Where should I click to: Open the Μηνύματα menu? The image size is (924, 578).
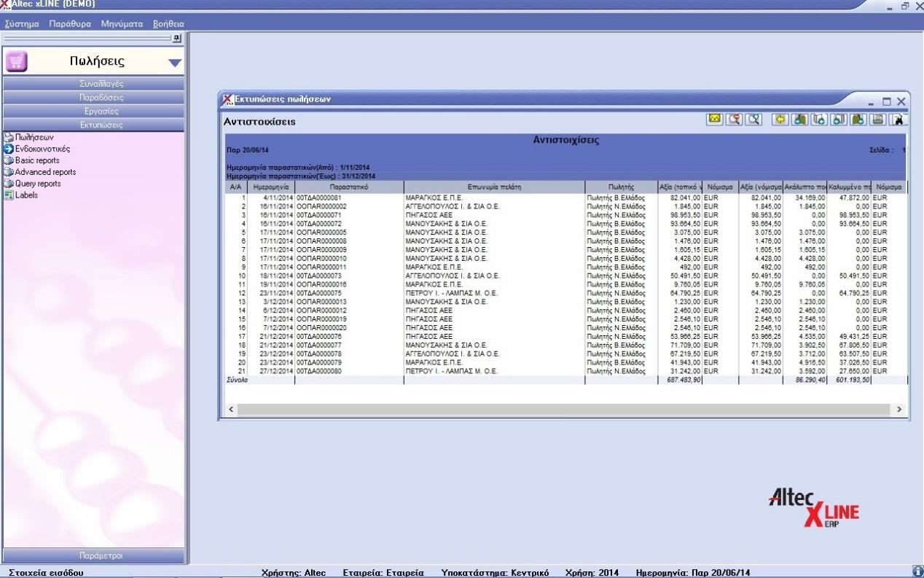tap(122, 24)
